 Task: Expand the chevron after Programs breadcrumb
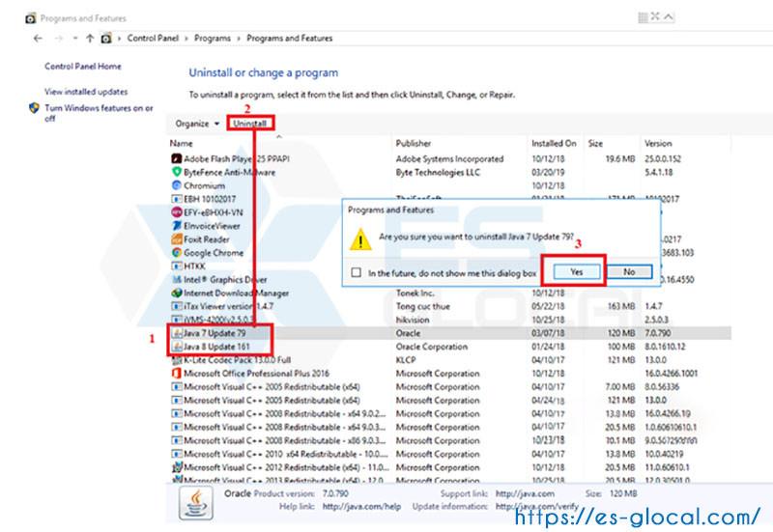click(239, 39)
